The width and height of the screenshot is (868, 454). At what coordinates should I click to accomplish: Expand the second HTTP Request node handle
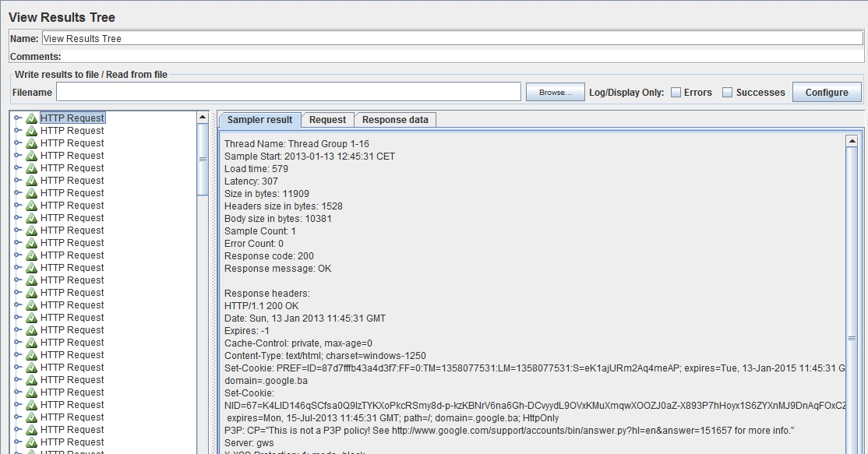pyautogui.click(x=18, y=131)
